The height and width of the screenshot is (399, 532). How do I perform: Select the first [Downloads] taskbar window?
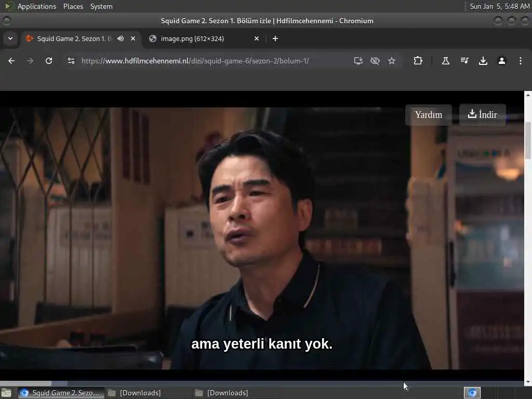(148, 393)
